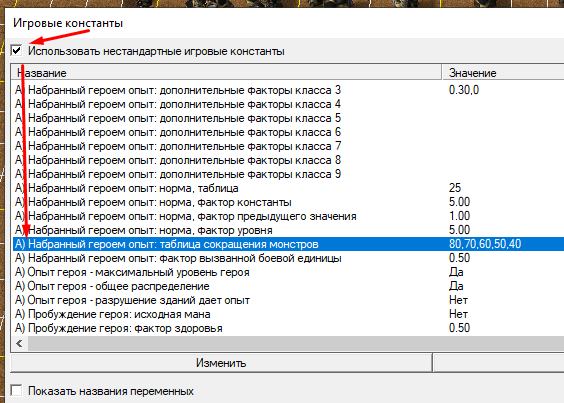564x403 pixels.
Task: Select row 'Опыт героя - максимальный уровень героя'
Action: coord(288,272)
